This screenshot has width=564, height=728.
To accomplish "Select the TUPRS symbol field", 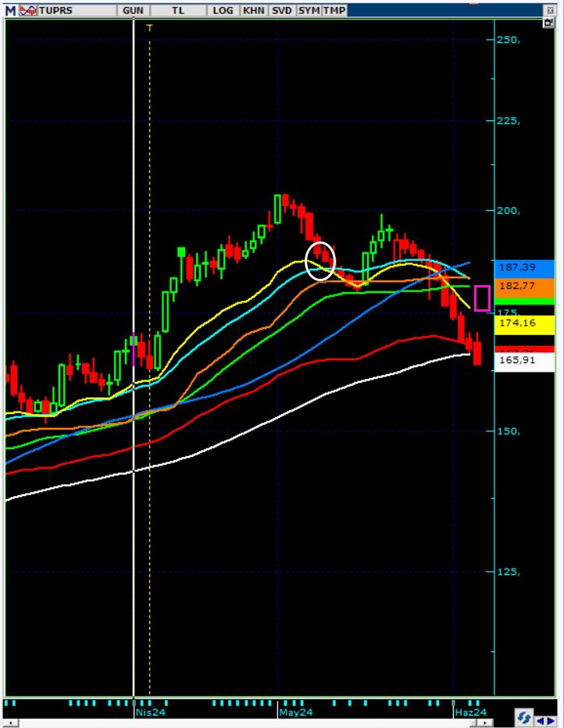I will [77, 10].
